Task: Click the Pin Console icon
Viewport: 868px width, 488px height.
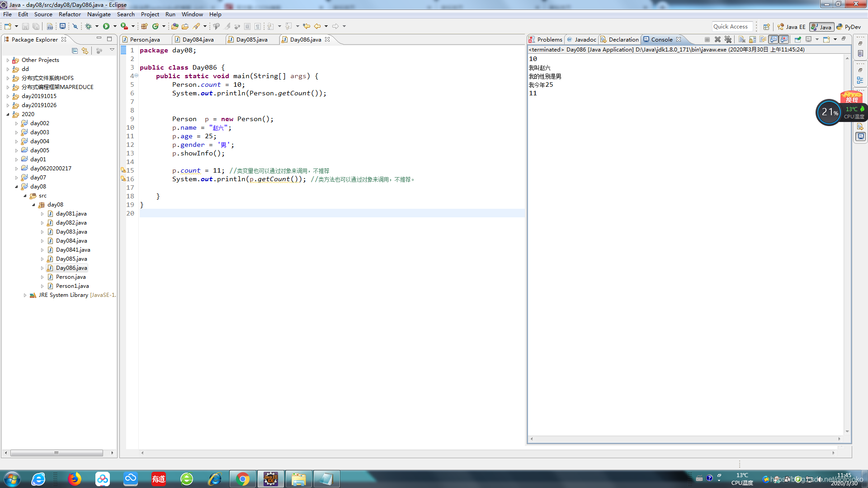Action: pyautogui.click(x=797, y=39)
